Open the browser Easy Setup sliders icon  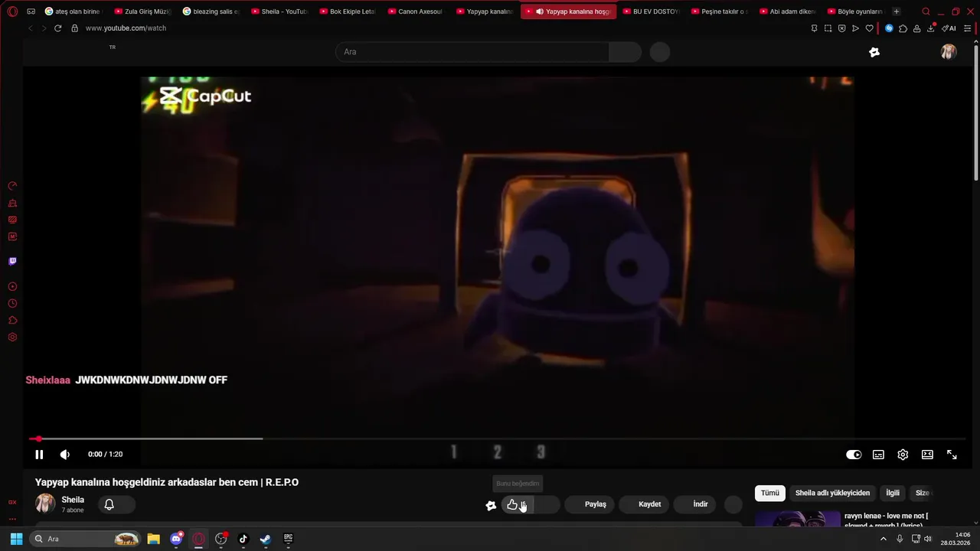968,28
